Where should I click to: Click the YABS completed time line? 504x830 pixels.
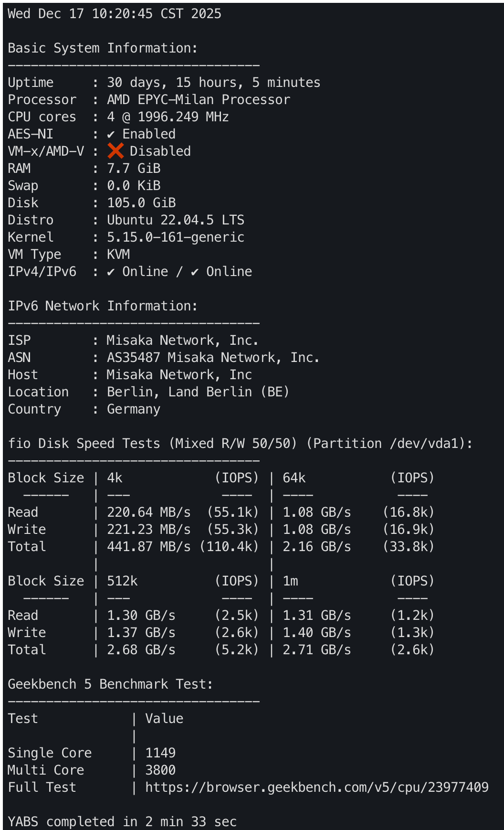click(122, 821)
